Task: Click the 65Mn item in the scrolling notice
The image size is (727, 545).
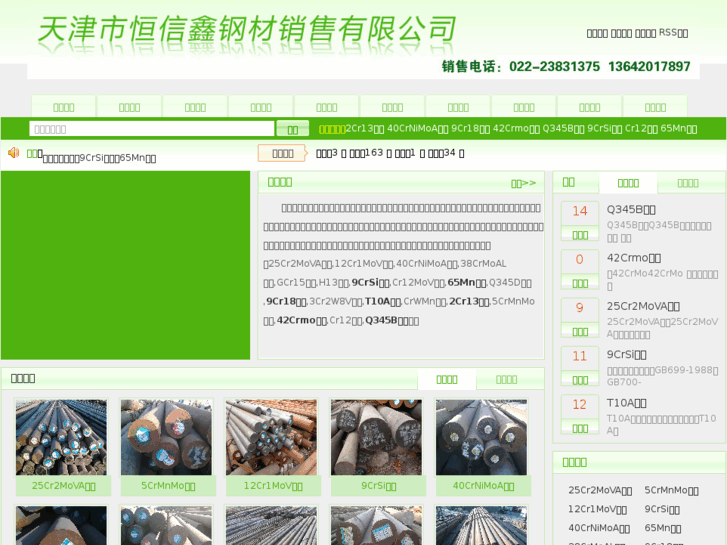Action: click(x=138, y=158)
